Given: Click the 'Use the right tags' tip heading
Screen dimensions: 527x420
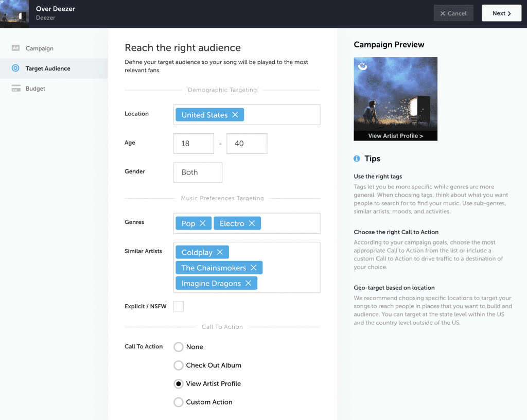Looking at the screenshot, I should [x=378, y=177].
